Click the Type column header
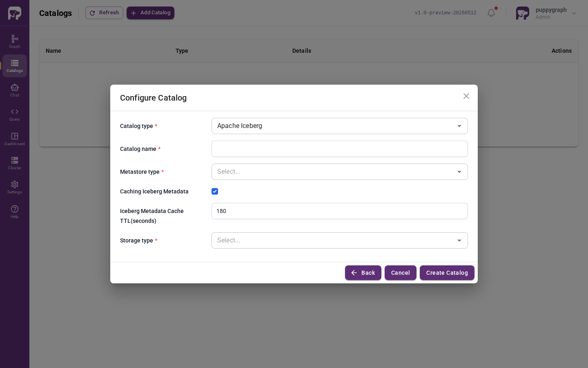 pos(182,51)
